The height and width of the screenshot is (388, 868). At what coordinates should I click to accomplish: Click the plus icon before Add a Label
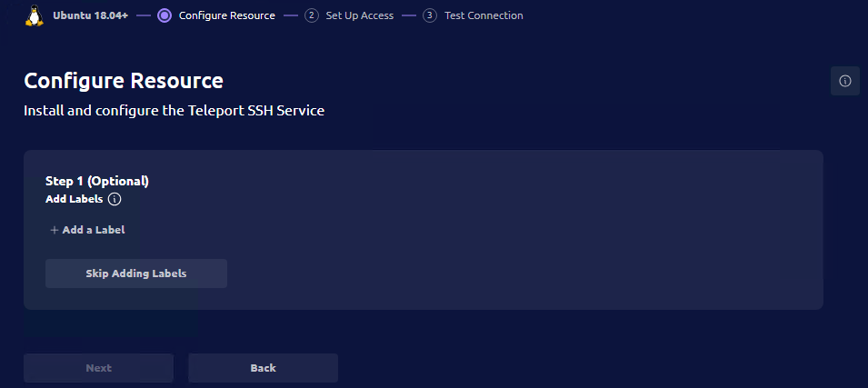[x=55, y=230]
